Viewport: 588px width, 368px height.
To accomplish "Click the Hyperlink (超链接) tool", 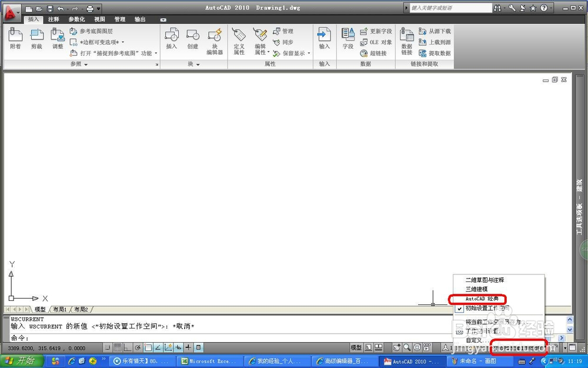I will coord(373,54).
